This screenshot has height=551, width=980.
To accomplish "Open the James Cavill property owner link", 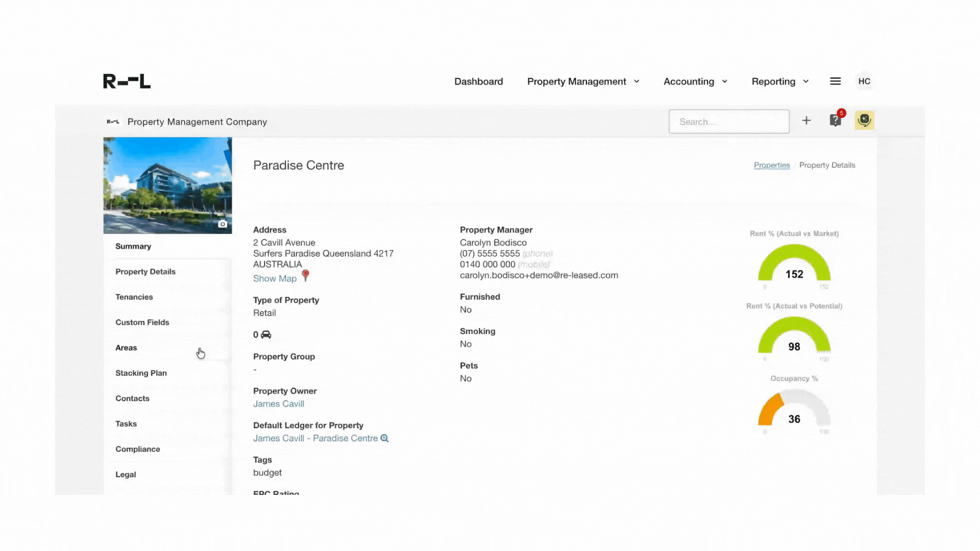I will tap(279, 404).
